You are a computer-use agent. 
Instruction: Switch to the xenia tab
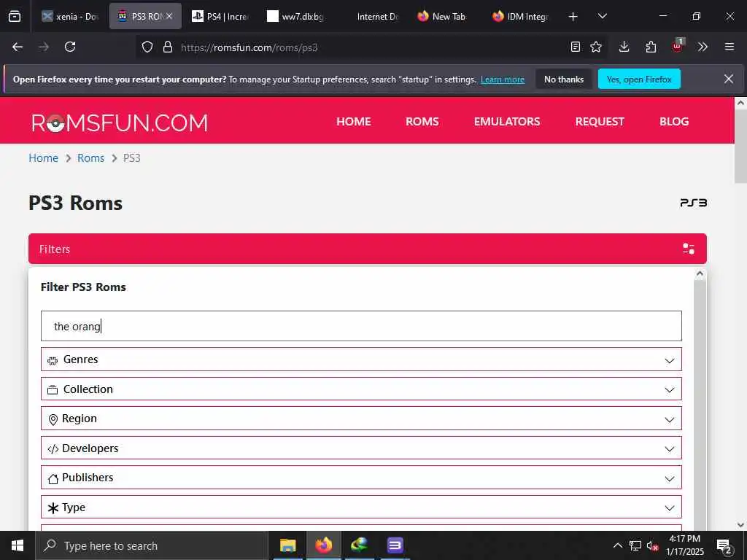click(x=70, y=16)
